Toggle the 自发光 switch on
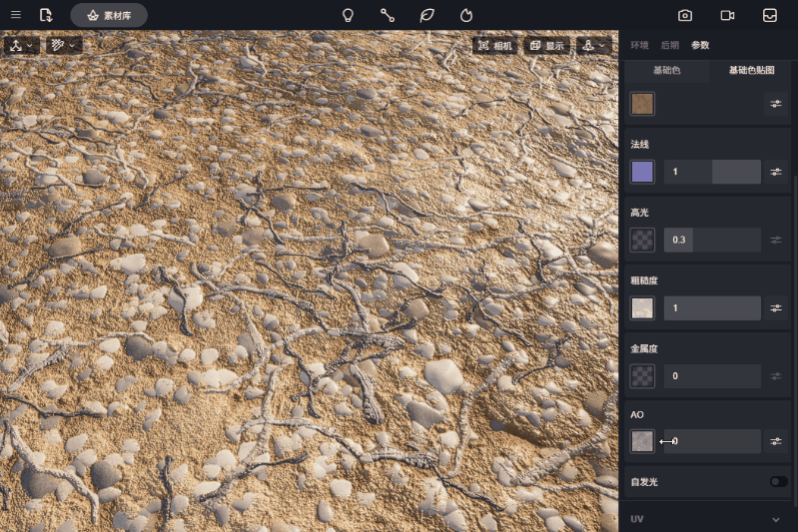 click(778, 482)
